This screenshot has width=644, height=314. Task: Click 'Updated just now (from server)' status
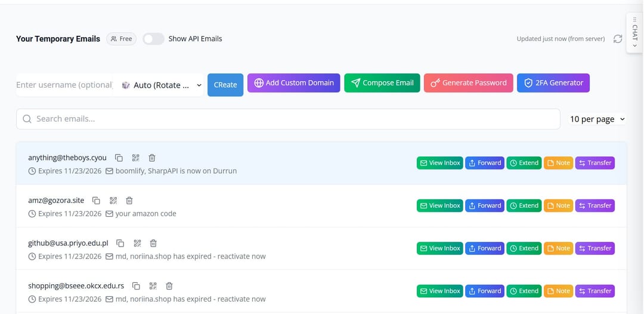pos(561,39)
